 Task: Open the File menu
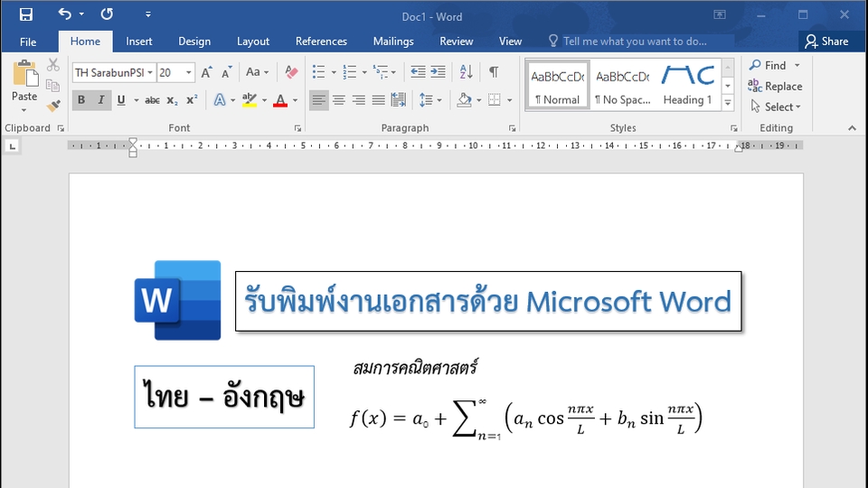point(28,42)
